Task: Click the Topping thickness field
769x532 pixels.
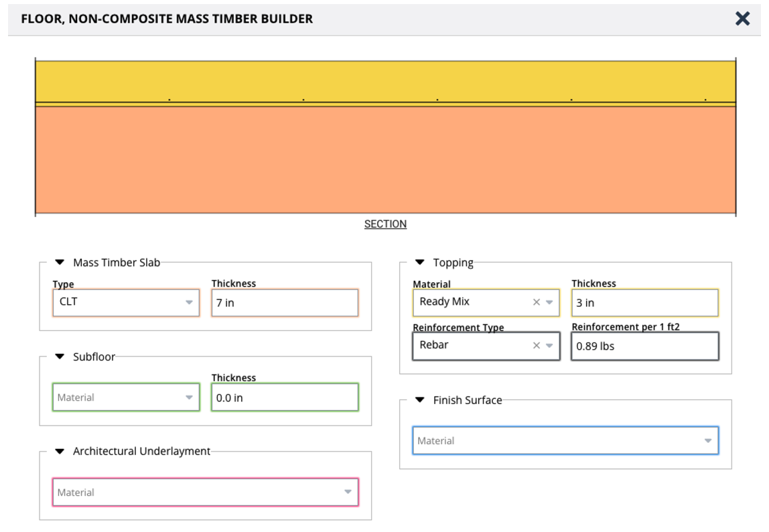Action: coord(644,303)
